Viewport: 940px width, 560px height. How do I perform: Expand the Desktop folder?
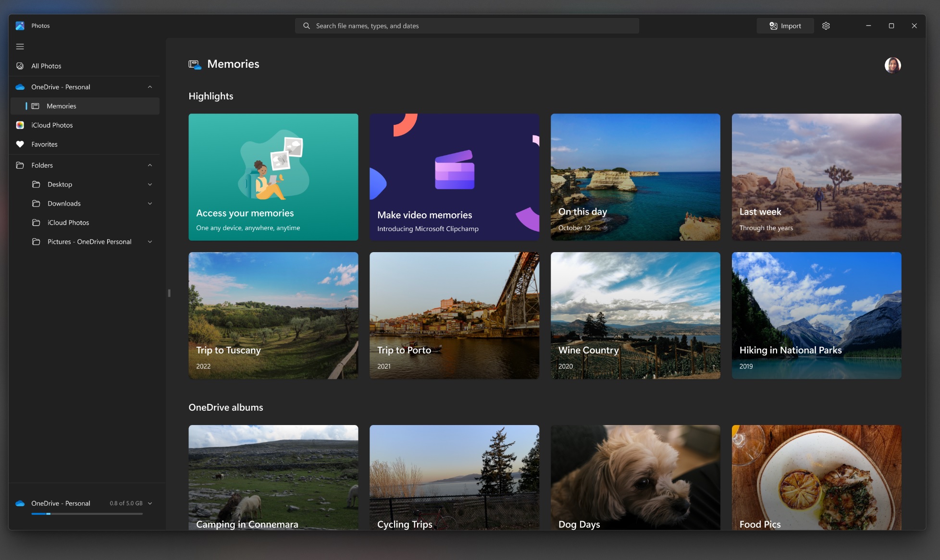tap(149, 184)
